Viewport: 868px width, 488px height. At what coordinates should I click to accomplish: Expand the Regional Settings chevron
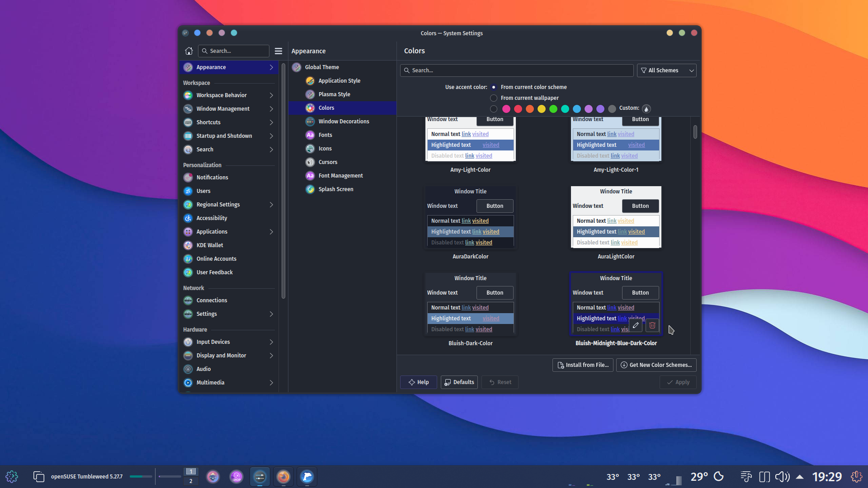(271, 205)
